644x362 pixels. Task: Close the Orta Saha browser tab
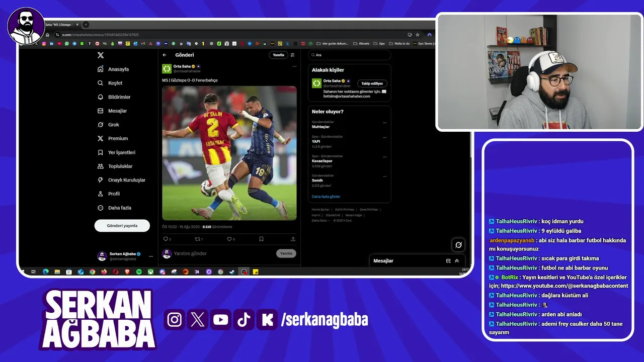(77, 25)
